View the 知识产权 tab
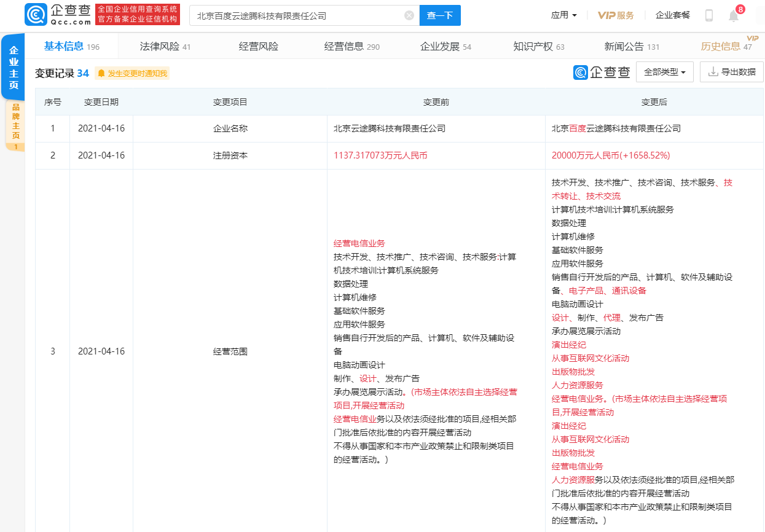 (539, 47)
